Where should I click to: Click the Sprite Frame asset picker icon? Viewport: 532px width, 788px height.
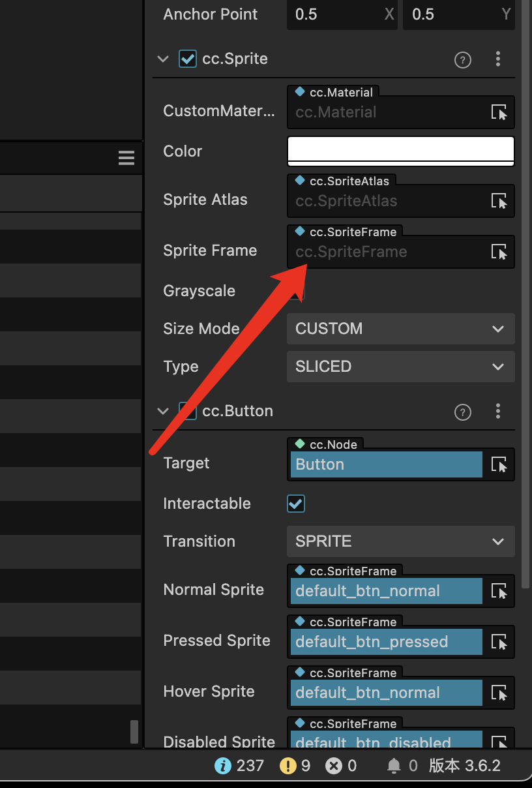pos(499,252)
